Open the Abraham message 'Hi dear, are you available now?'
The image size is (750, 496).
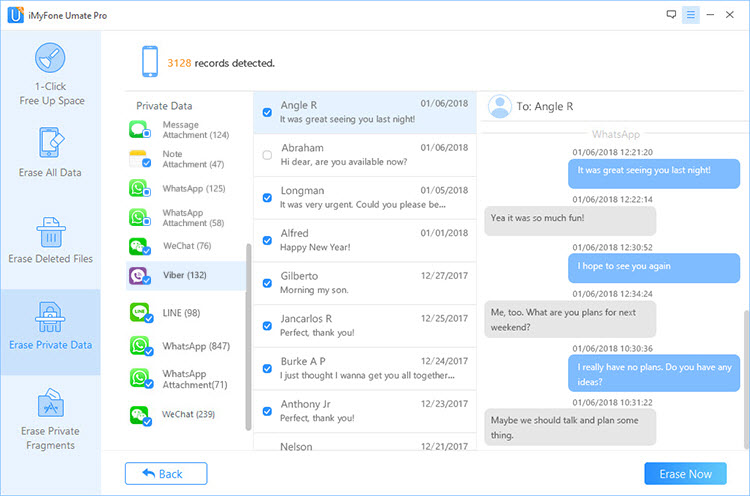tap(365, 155)
